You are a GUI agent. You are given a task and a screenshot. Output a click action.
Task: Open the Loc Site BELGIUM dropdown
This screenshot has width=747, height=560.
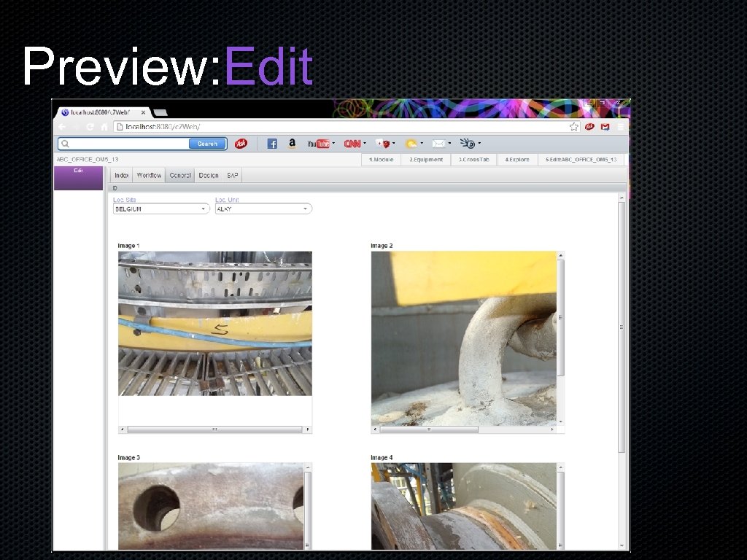(x=161, y=209)
